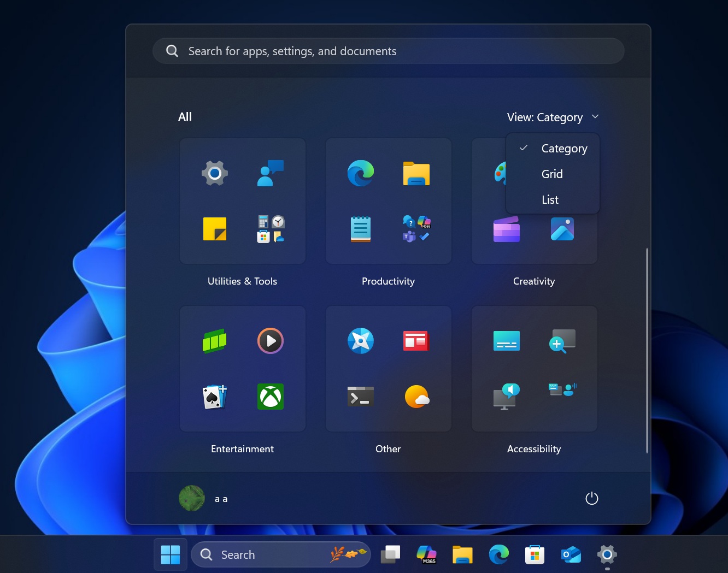This screenshot has height=573, width=728.
Task: Open Solitaire Collection
Action: 215,397
